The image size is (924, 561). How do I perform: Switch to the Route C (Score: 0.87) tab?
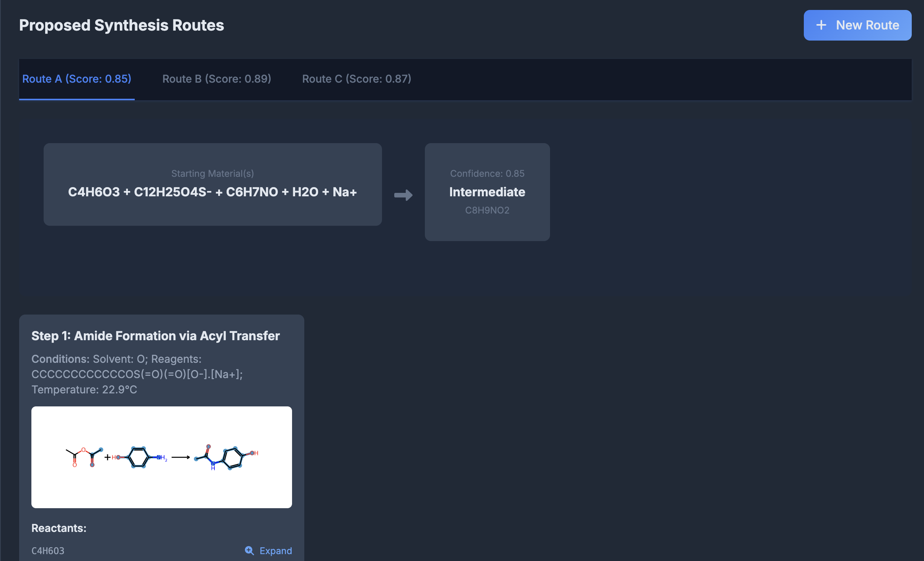coord(357,79)
